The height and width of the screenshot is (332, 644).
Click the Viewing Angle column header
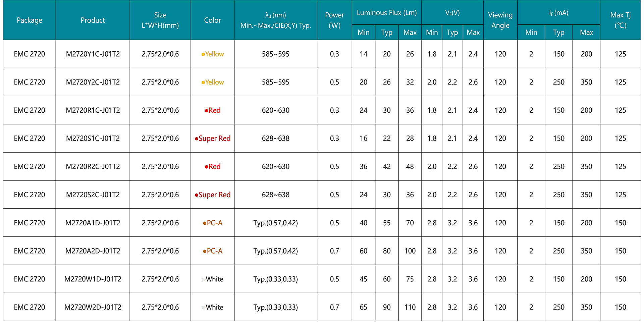pyautogui.click(x=500, y=20)
